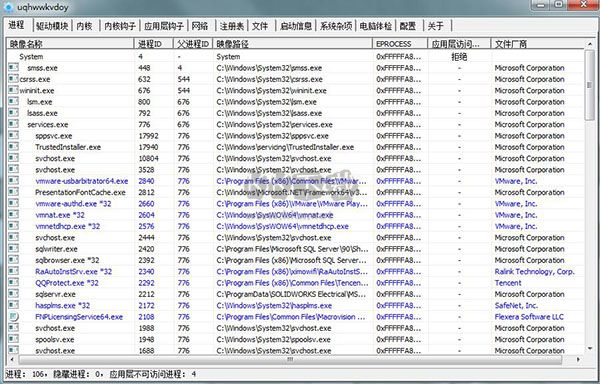Viewport: 600px width, 384px height.
Task: Select the TrustedInstaller.exe row
Action: [295, 147]
